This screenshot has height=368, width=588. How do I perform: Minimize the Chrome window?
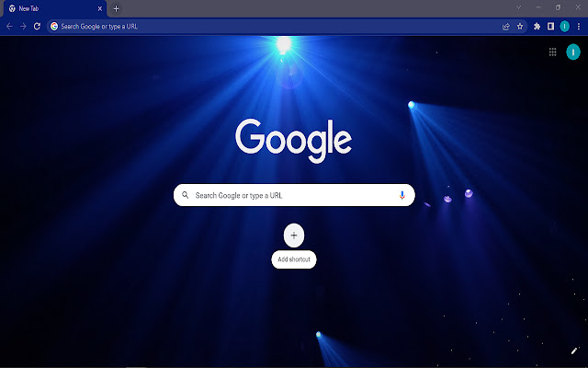pos(538,7)
